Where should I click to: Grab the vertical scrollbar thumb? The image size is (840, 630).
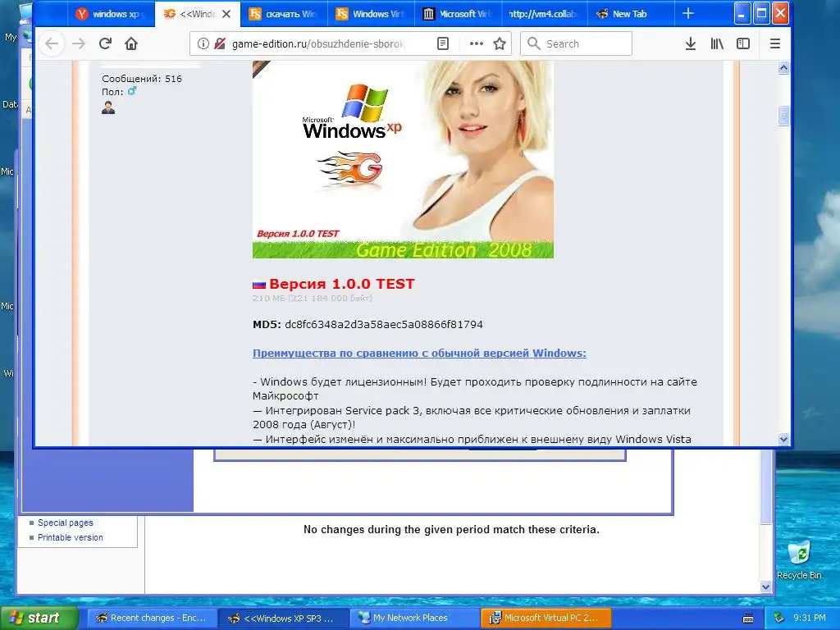point(783,116)
